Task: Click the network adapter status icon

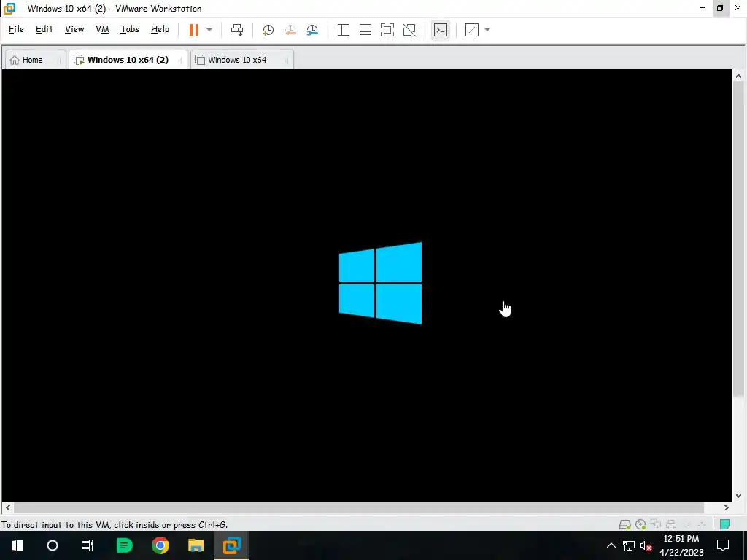Action: (656, 525)
